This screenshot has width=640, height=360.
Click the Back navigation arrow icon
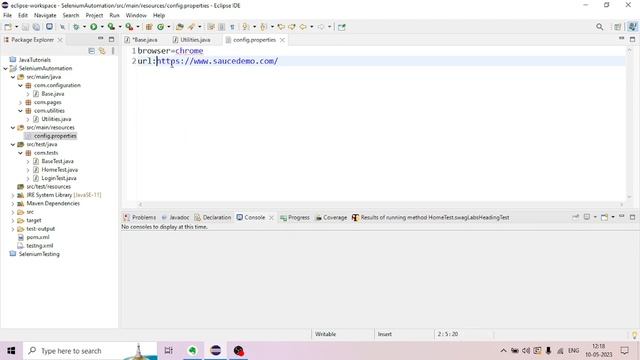click(x=303, y=27)
